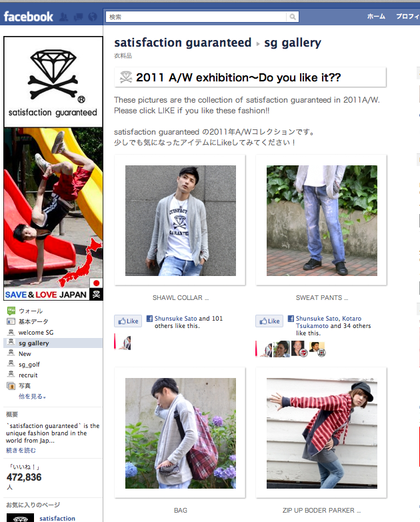Like the SWEAT PANTS item
Screen dimensions: 420x522
tap(269, 321)
